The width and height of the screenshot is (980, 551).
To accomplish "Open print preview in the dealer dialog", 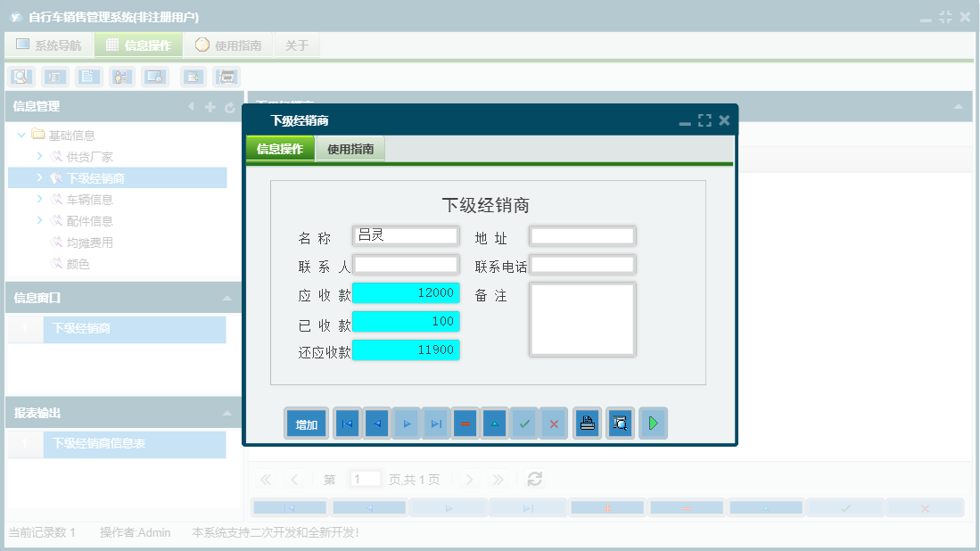I will tap(620, 423).
